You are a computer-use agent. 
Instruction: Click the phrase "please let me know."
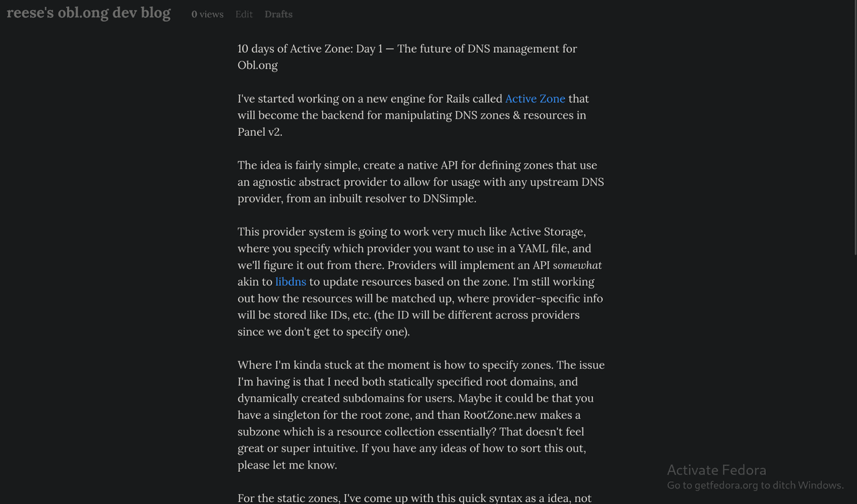click(287, 465)
